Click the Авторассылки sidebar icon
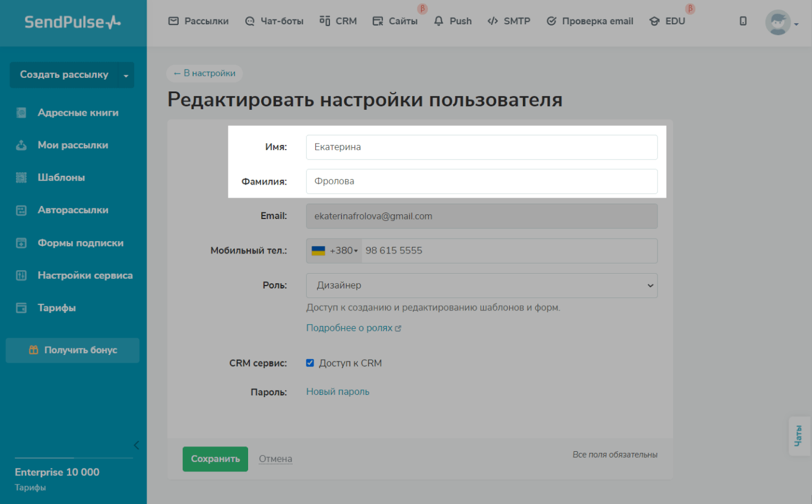This screenshot has height=504, width=812. [21, 210]
